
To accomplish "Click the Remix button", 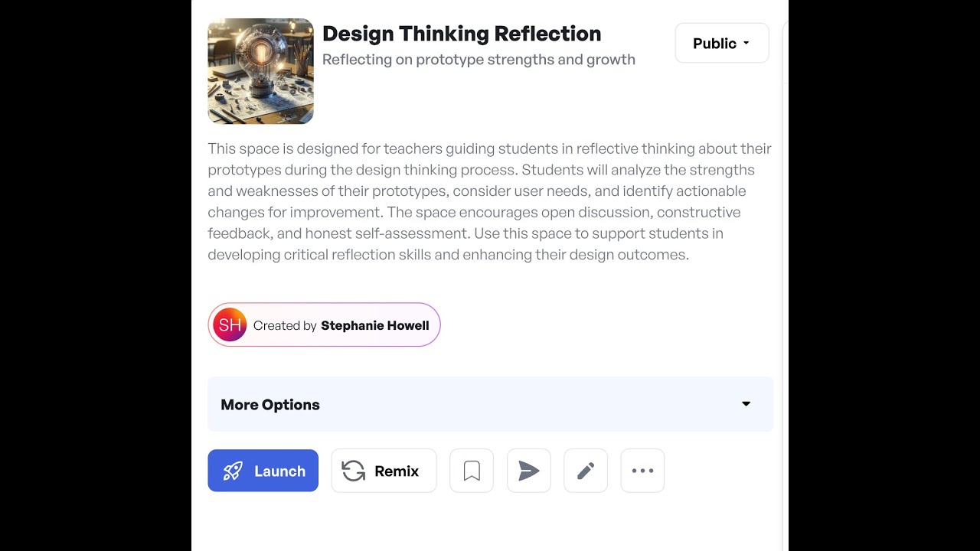I will click(384, 471).
